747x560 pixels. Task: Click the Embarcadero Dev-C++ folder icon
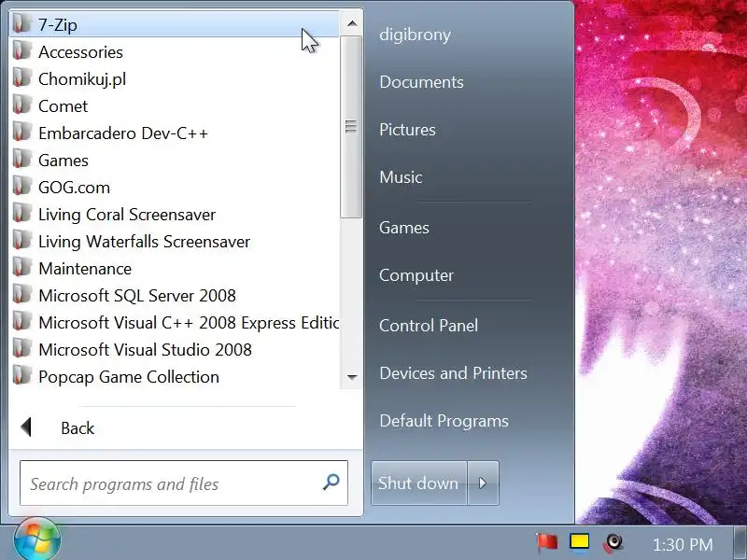click(21, 133)
